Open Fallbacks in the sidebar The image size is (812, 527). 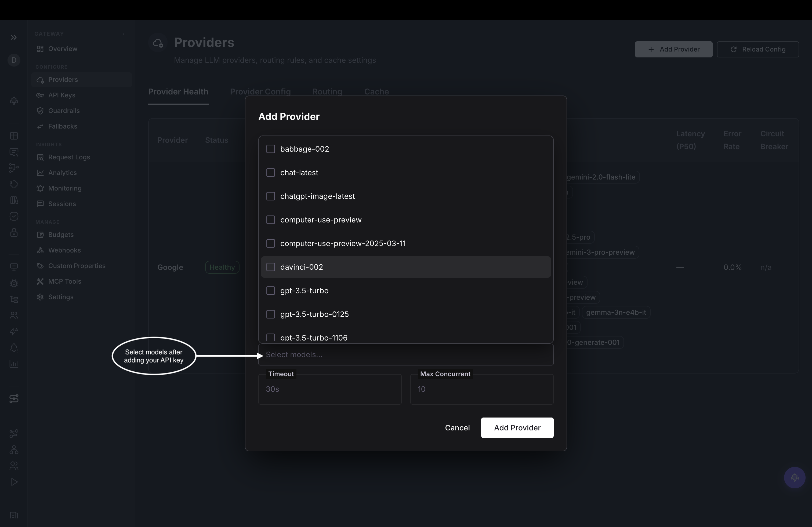point(81,126)
